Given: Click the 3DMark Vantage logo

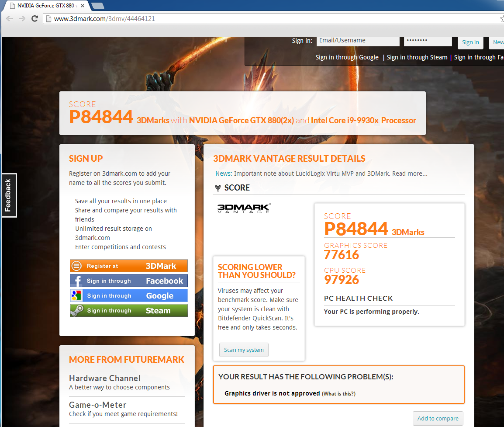Looking at the screenshot, I should [244, 208].
